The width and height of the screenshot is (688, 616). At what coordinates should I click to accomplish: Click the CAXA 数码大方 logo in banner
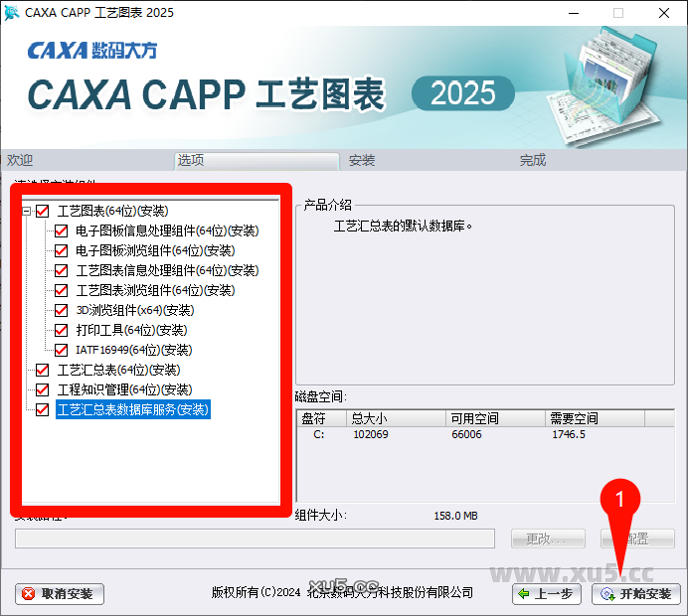(91, 50)
